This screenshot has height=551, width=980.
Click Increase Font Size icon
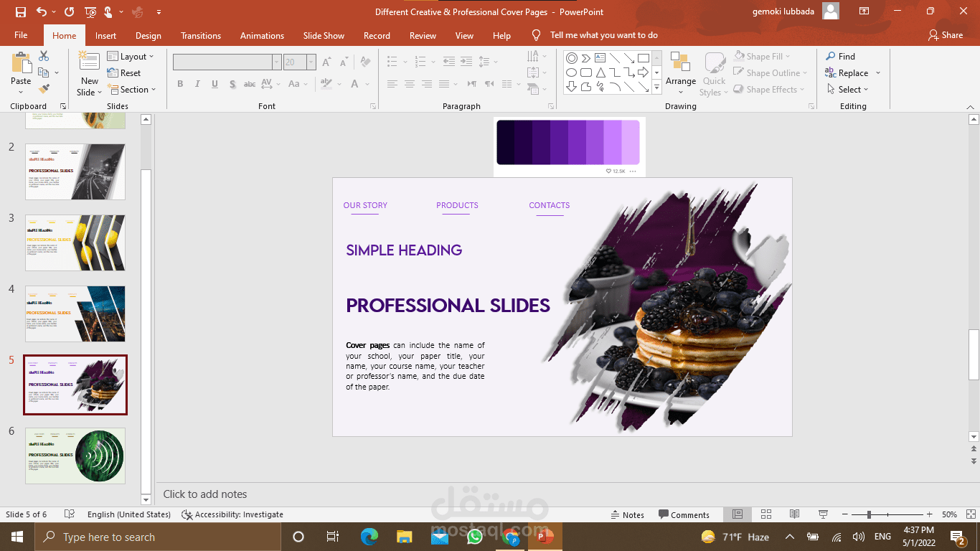tap(326, 62)
